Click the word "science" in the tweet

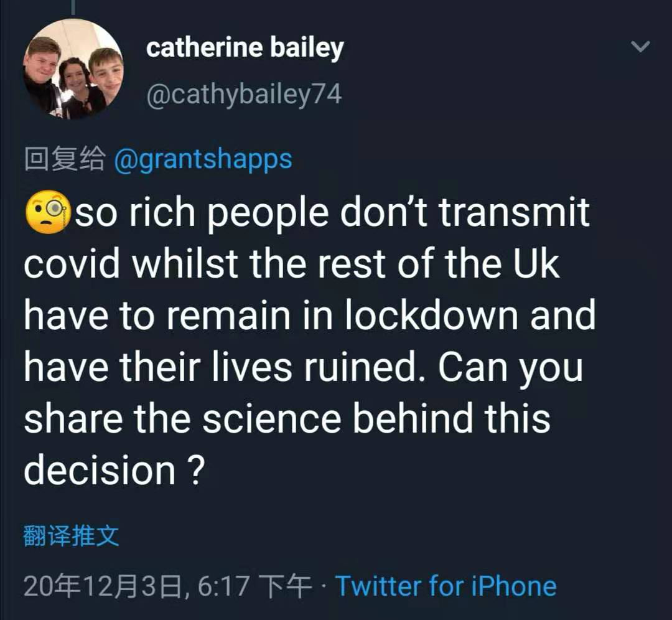tap(271, 418)
